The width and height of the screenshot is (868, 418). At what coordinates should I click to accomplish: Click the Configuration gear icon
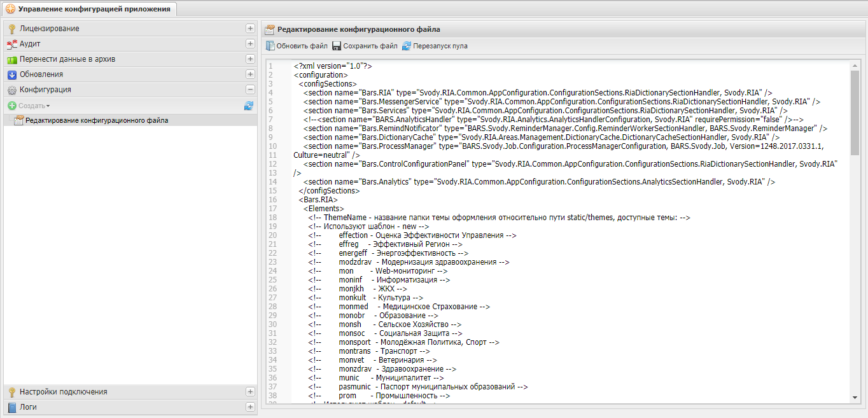point(11,90)
